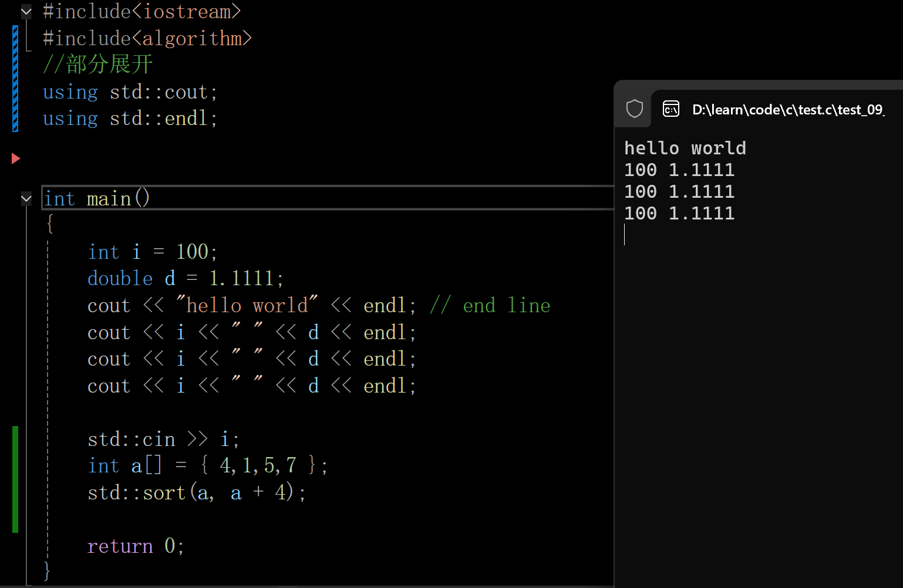Click 'hello world' output in the console window
Screen dimensions: 903x588
click(685, 148)
